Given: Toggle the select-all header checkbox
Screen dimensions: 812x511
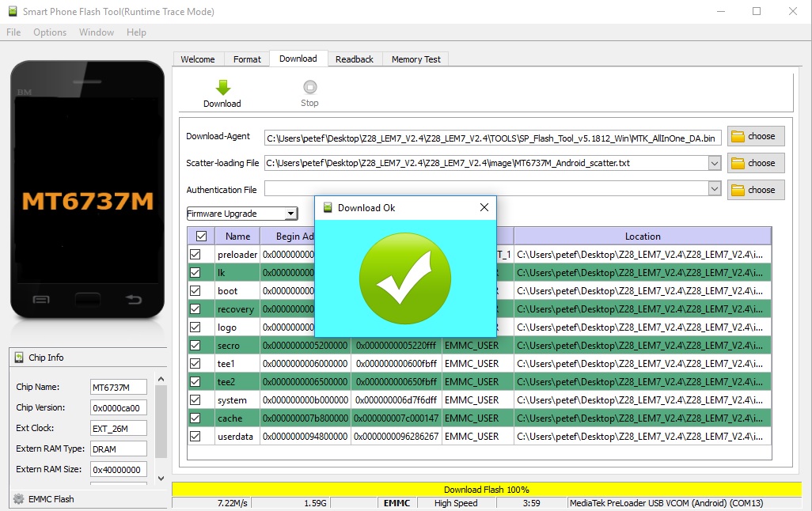Looking at the screenshot, I should (201, 236).
